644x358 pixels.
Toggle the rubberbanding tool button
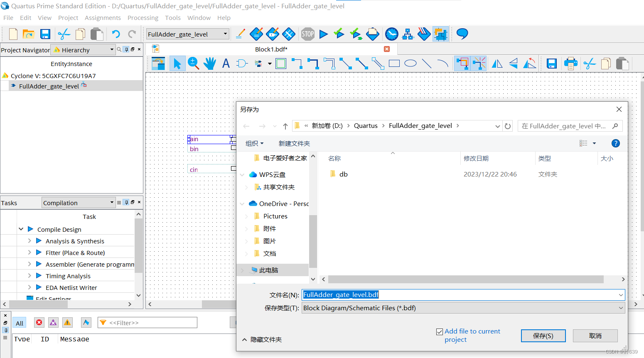coord(462,64)
